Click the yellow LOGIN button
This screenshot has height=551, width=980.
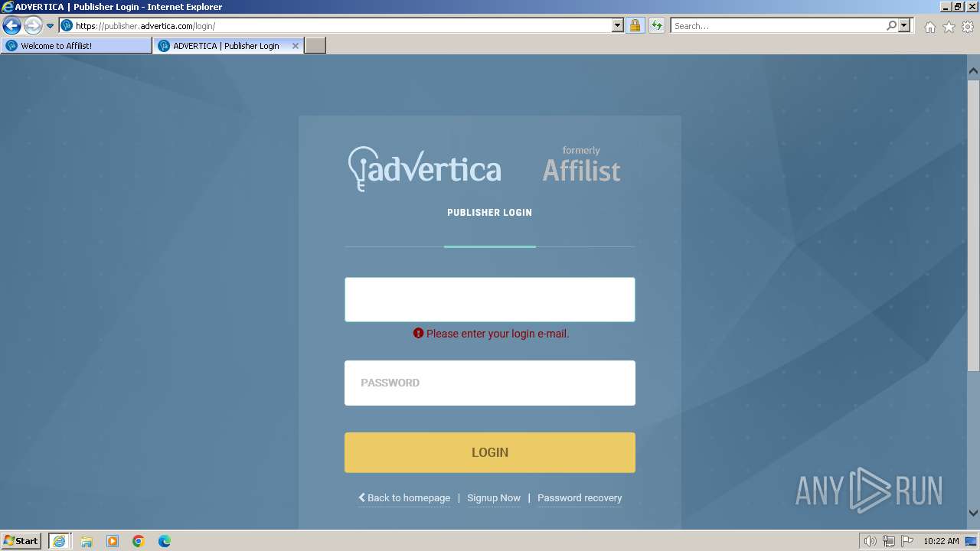(x=490, y=452)
